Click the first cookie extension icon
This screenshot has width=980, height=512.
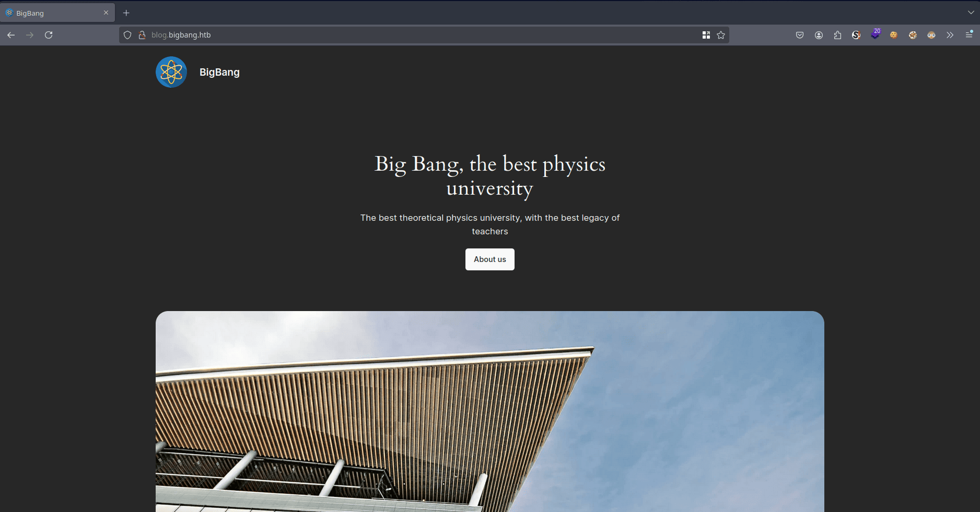click(894, 35)
